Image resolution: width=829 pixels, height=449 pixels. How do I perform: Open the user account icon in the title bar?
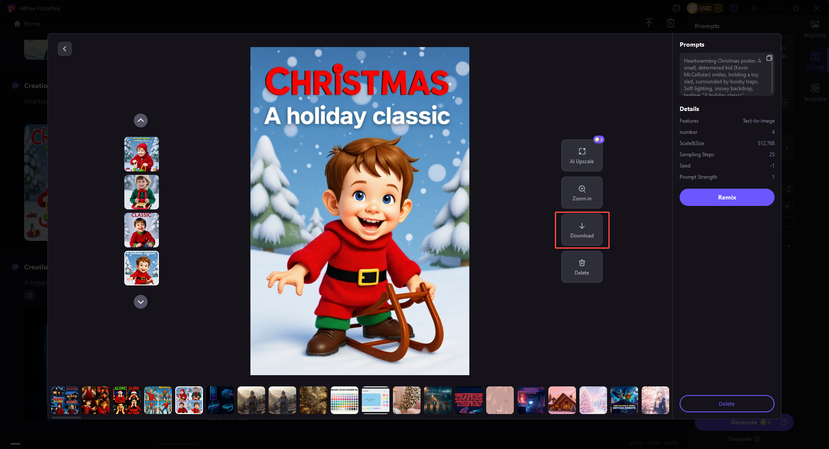(734, 8)
